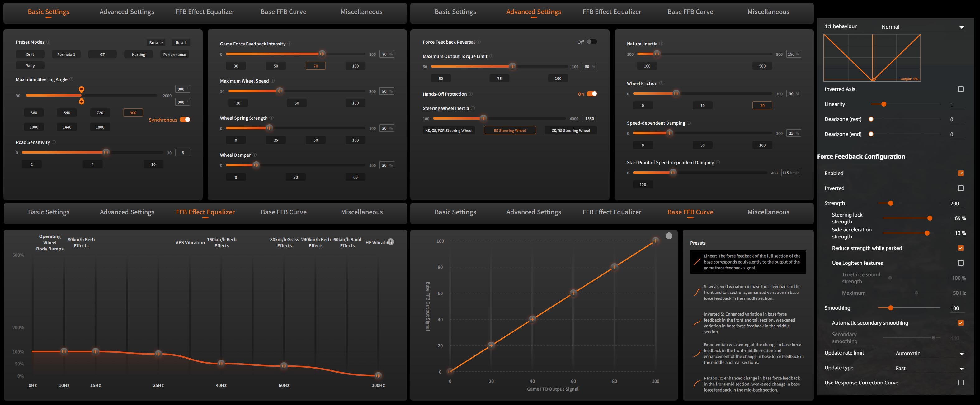This screenshot has width=980, height=405.
Task: Select the S curve preset icon
Action: click(x=697, y=292)
